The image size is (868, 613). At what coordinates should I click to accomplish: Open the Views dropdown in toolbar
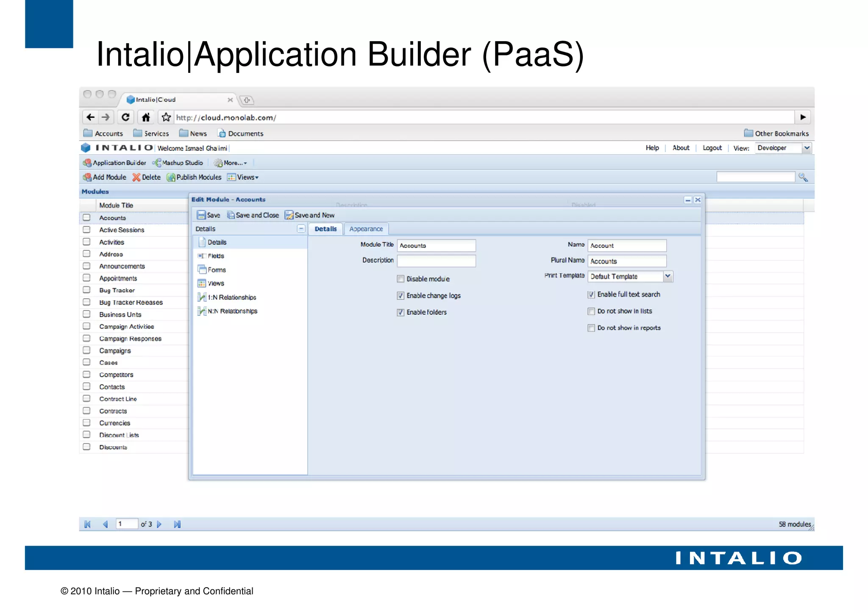click(x=243, y=177)
